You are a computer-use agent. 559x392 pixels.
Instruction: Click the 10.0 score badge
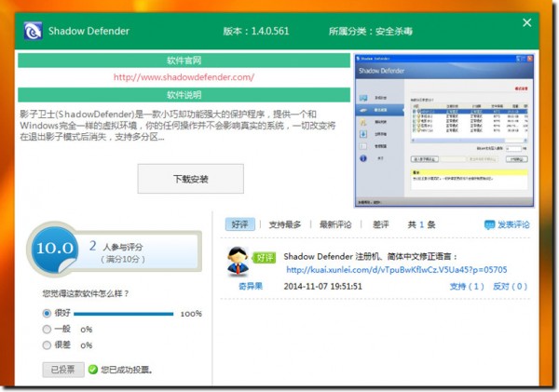pos(55,248)
